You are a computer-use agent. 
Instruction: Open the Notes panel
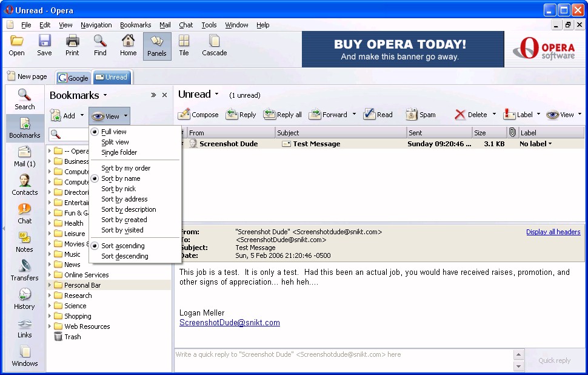[24, 241]
